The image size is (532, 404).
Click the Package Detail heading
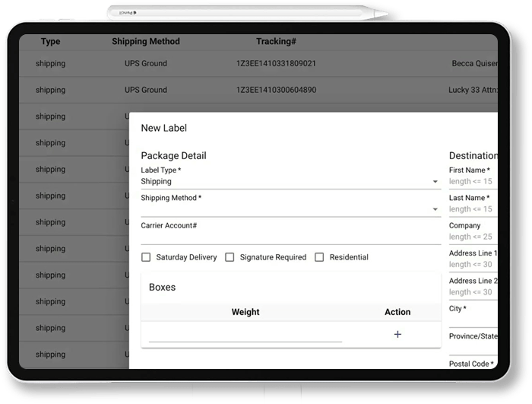tap(173, 156)
